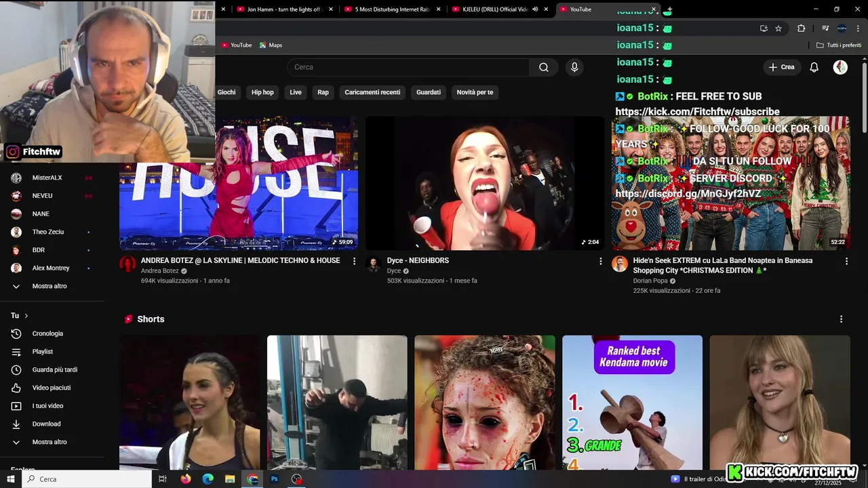The width and height of the screenshot is (868, 488).
Task: Open Photoshop from the taskbar
Action: 275,479
